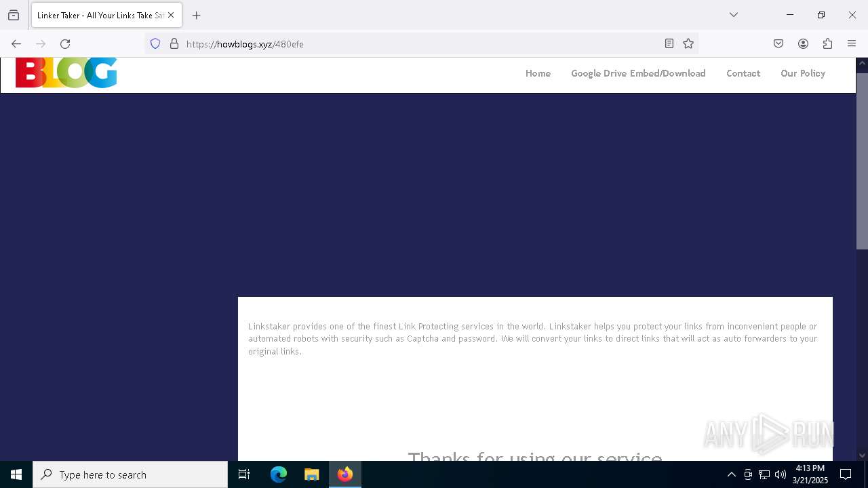Open the clock showing 4:13 PM

point(810,474)
